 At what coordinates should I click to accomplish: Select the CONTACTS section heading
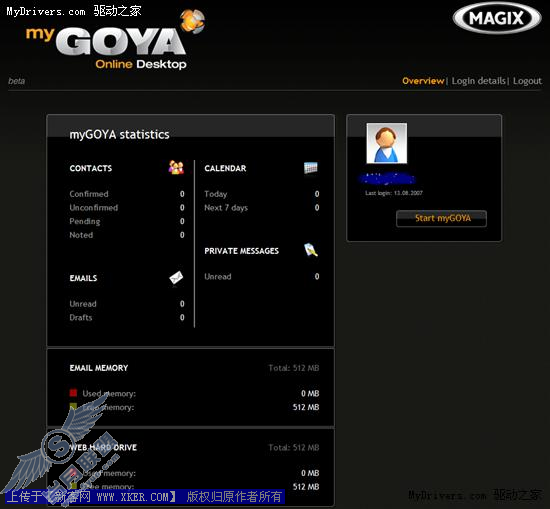click(x=91, y=168)
